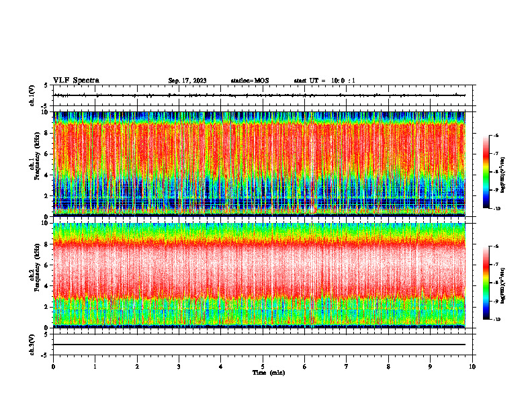The image size is (532, 411).
Task: Click the time axis tick label "5"
Action: click(263, 367)
